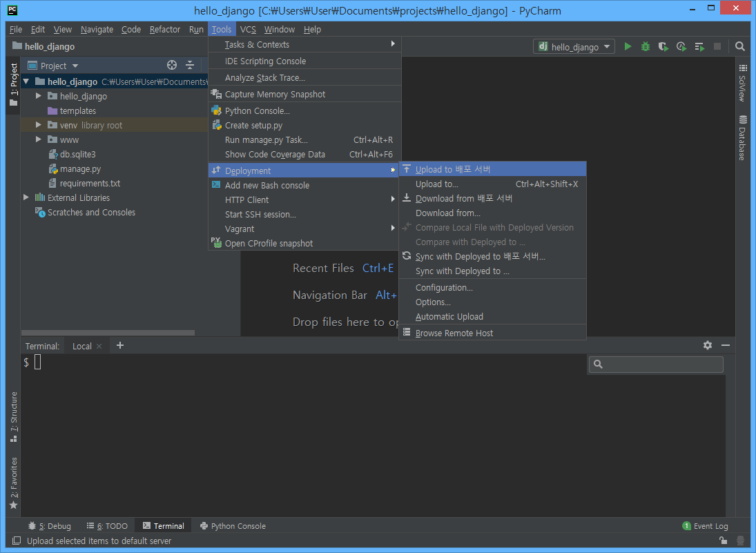This screenshot has width=756, height=553.
Task: Open the Structure tool window
Action: coord(14,417)
